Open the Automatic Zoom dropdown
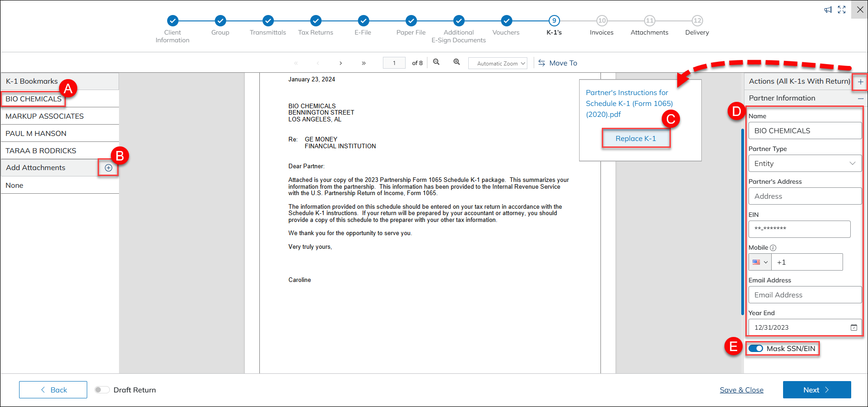868x407 pixels. (x=497, y=63)
